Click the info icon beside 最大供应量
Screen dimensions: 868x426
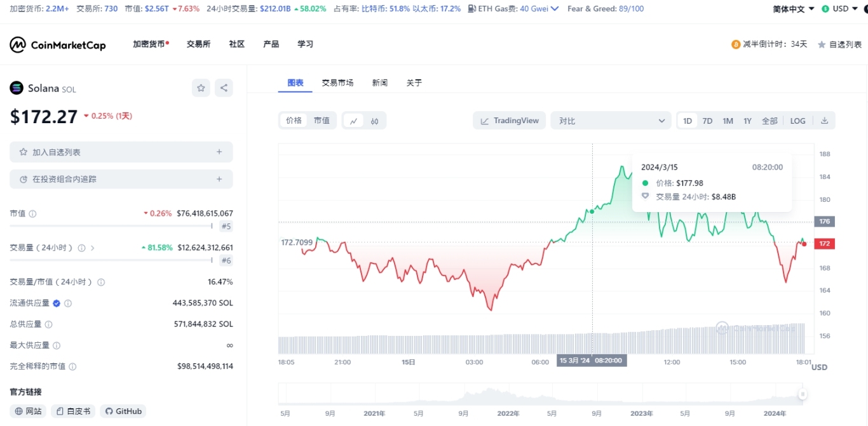57,345
